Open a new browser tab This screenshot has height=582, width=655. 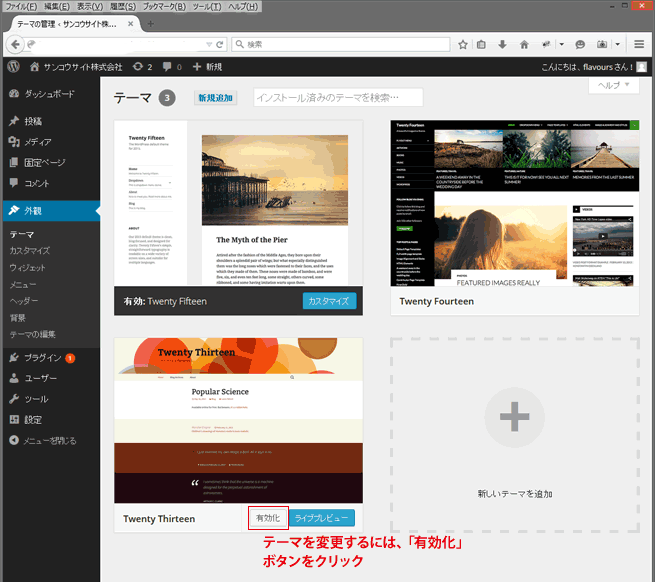point(150,24)
